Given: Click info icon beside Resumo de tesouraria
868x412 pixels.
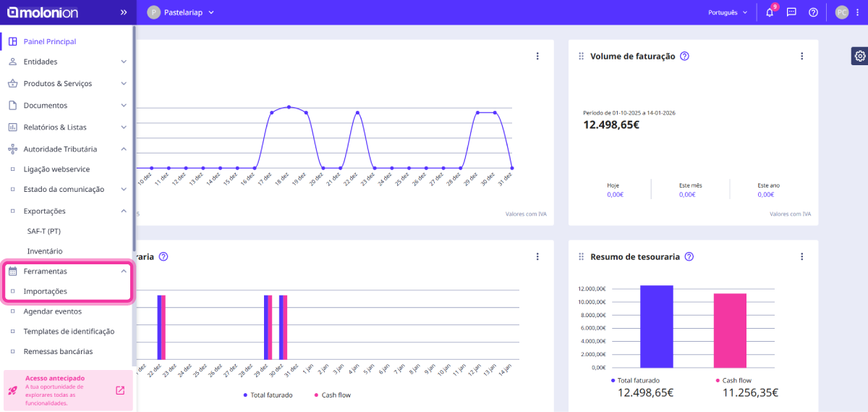Looking at the screenshot, I should 689,256.
